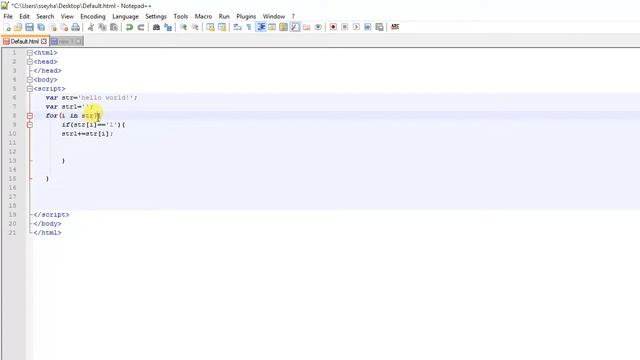The width and height of the screenshot is (640, 360).
Task: Open the File menu
Action: click(8, 16)
